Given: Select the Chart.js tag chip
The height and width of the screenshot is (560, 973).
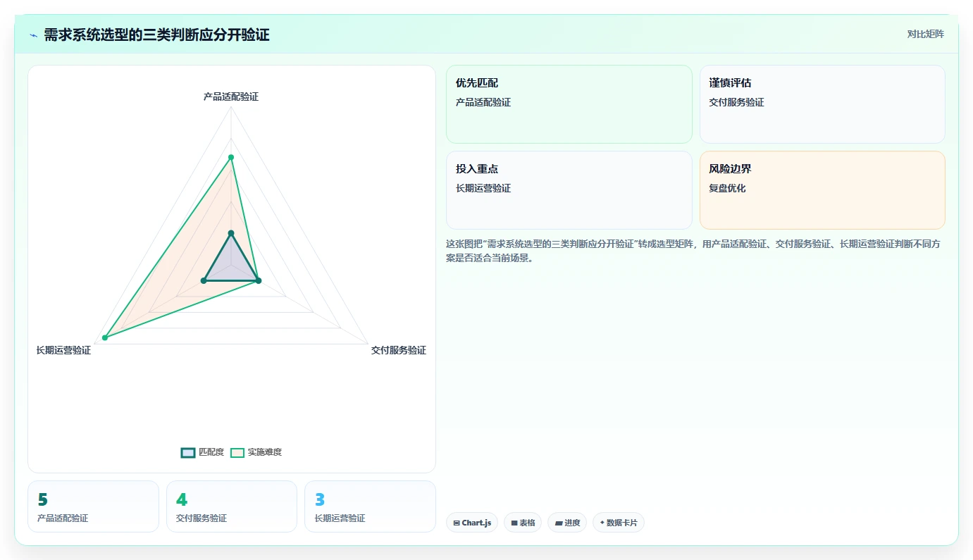Looking at the screenshot, I should [x=472, y=523].
